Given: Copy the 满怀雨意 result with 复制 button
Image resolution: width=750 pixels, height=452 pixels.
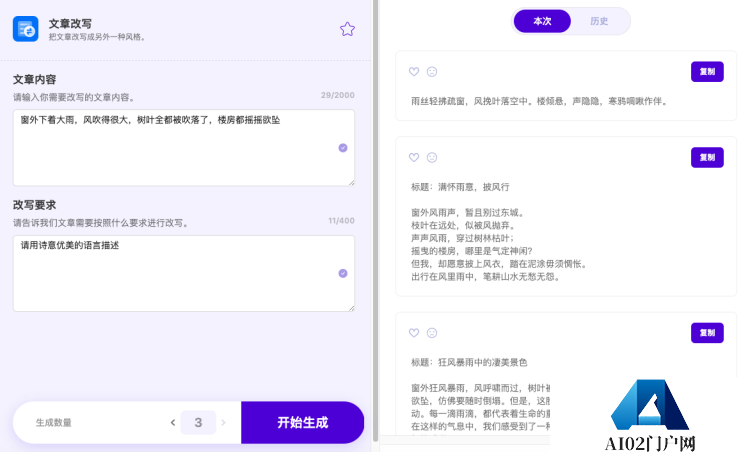Looking at the screenshot, I should pyautogui.click(x=707, y=157).
